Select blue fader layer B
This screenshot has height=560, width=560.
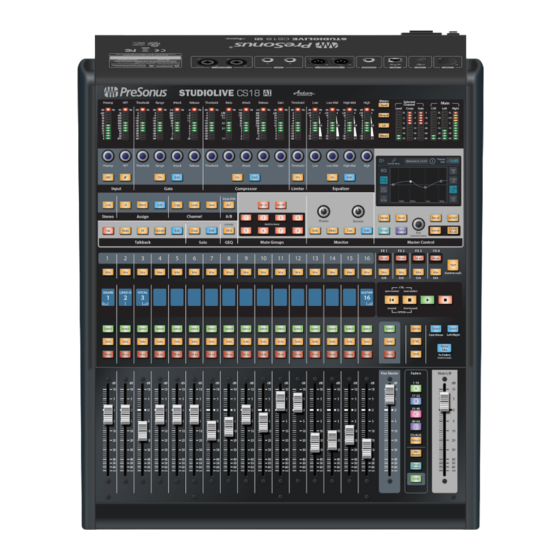click(416, 401)
